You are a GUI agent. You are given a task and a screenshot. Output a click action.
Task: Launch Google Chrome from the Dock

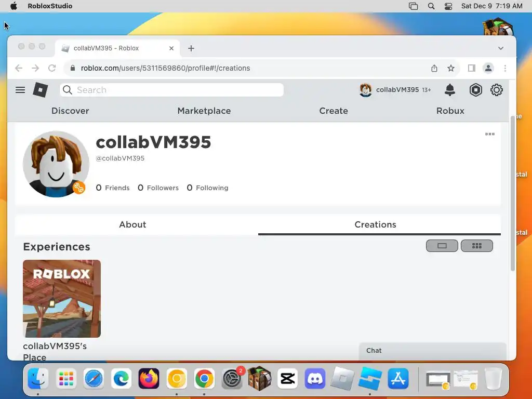pos(204,379)
